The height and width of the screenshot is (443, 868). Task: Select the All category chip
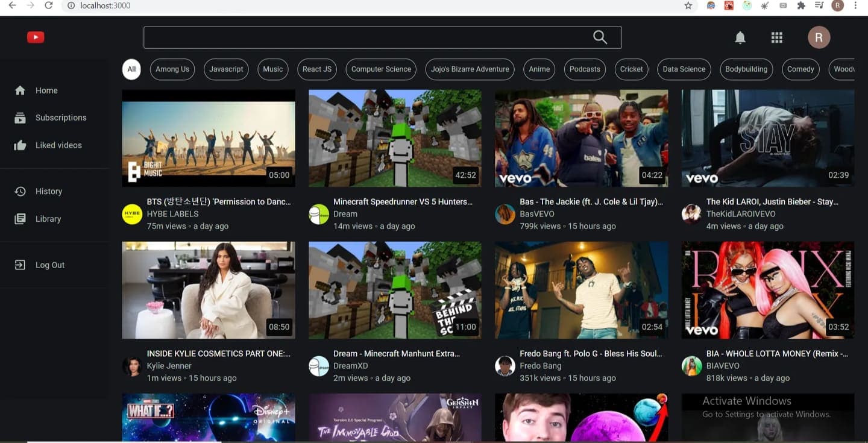point(131,69)
